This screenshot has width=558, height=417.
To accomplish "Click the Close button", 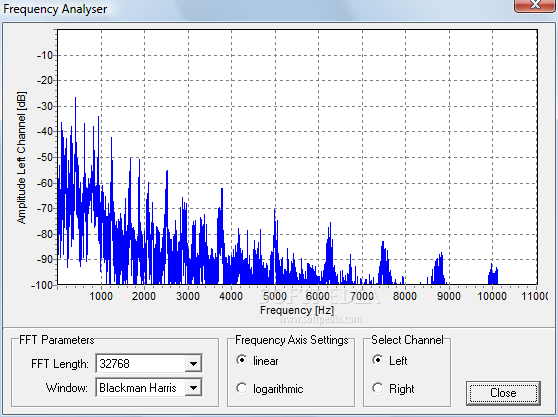I will (503, 393).
